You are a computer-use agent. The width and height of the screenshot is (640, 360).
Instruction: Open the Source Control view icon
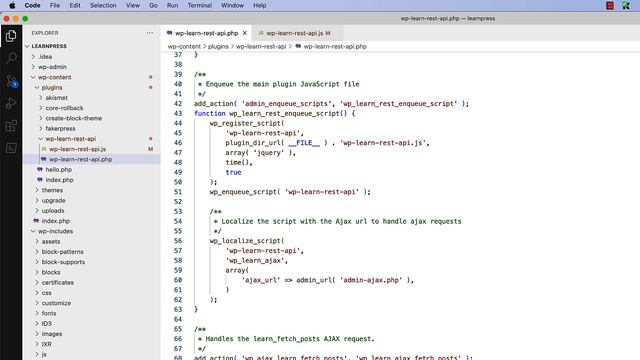tap(11, 81)
